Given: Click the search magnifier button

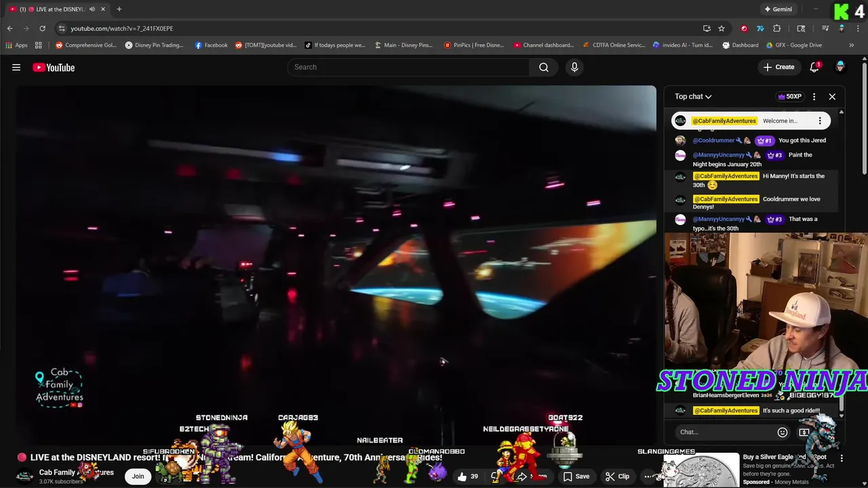Looking at the screenshot, I should pos(544,67).
